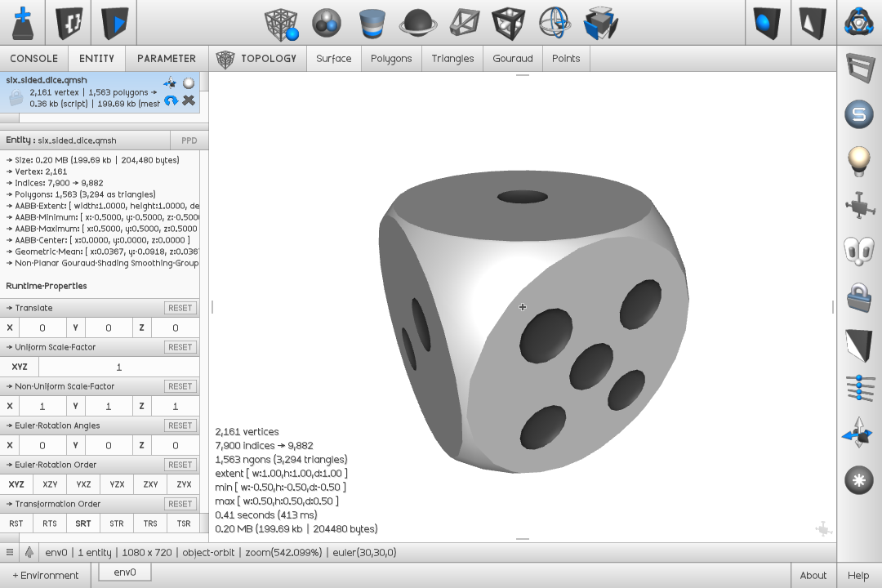Switch to the CONSOLE tab
Image resolution: width=882 pixels, height=588 pixels.
coord(33,59)
